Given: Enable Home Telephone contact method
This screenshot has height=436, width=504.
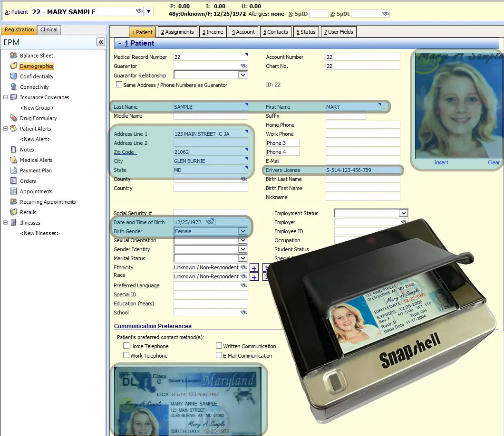Looking at the screenshot, I should click(x=126, y=346).
